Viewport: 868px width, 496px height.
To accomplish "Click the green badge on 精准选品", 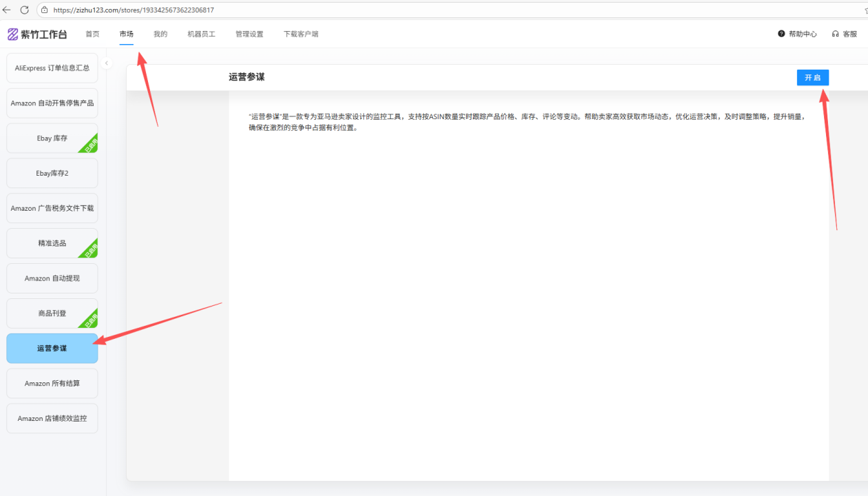I will pos(89,249).
